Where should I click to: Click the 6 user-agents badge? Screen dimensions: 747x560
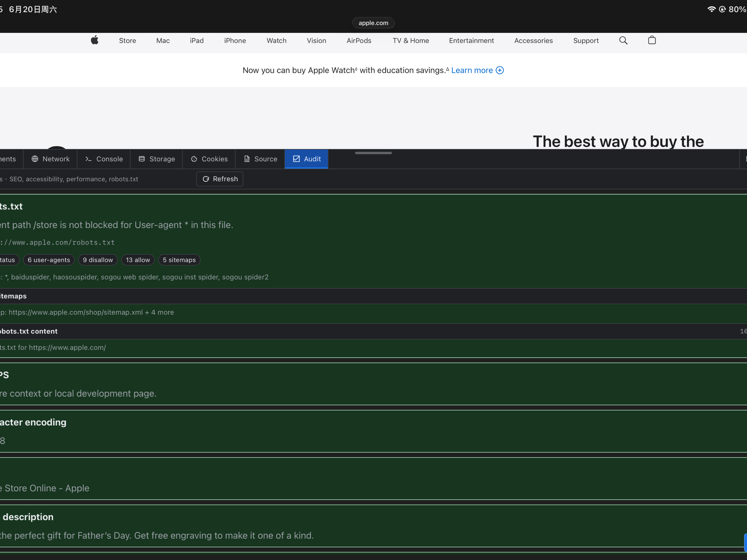(49, 260)
